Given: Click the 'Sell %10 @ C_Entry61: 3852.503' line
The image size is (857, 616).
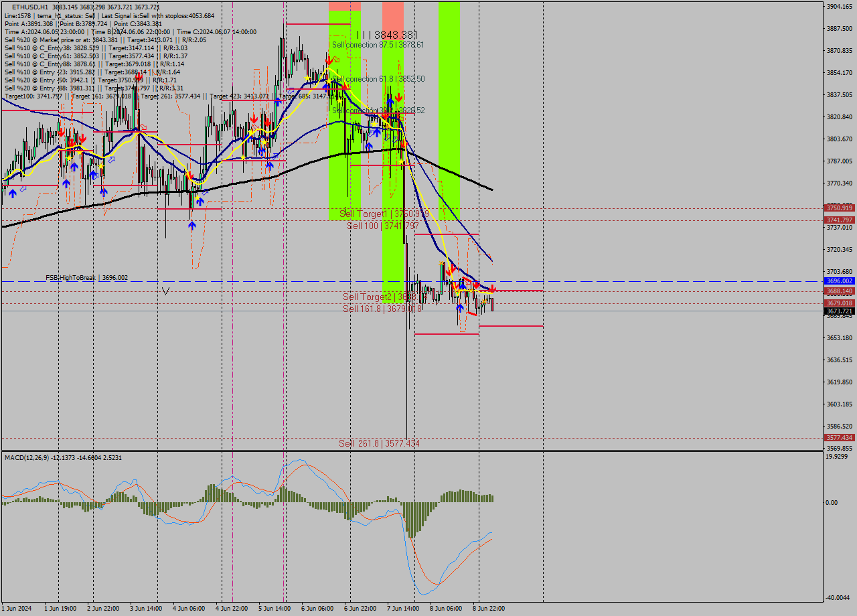Looking at the screenshot, I should coord(96,56).
